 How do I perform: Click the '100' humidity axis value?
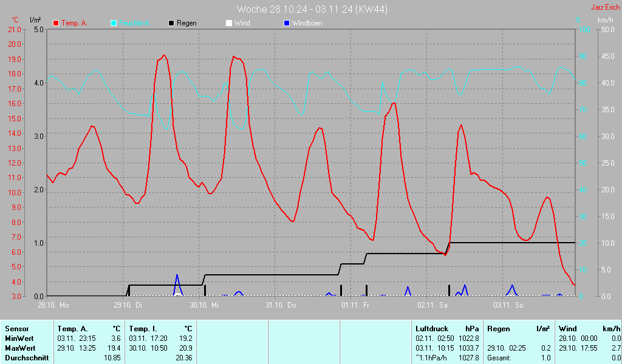point(585,30)
